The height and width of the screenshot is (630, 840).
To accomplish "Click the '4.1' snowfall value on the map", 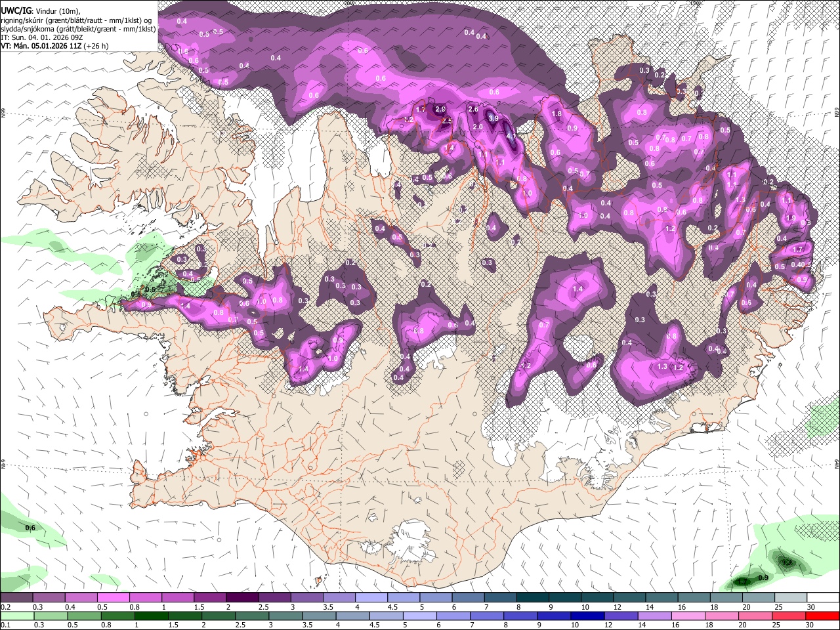I will pyautogui.click(x=511, y=136).
